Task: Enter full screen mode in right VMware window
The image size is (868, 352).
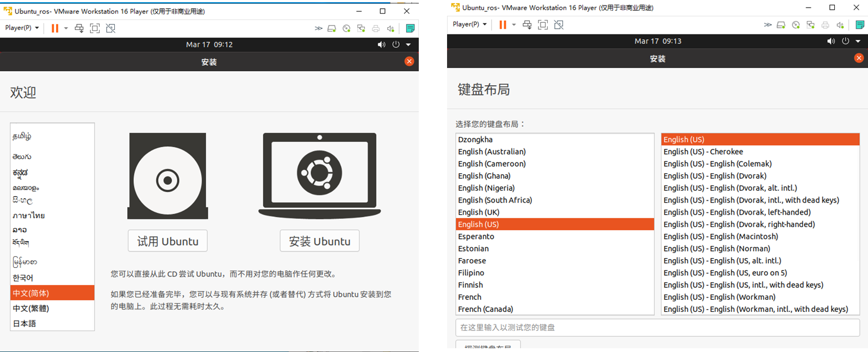Action: click(543, 24)
